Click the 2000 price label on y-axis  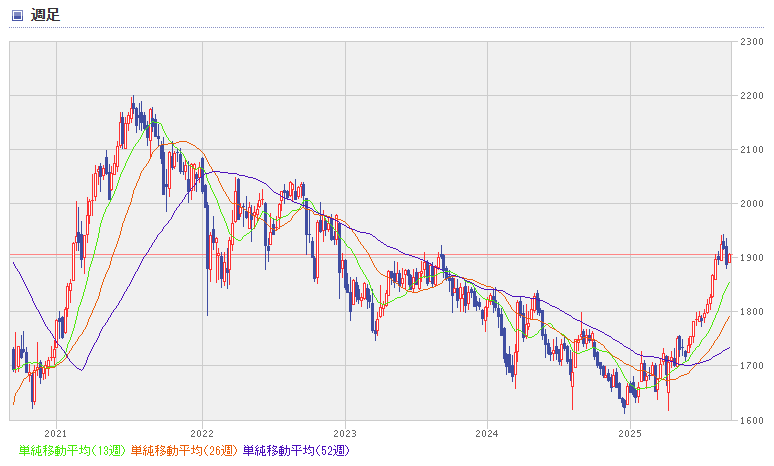[753, 204]
